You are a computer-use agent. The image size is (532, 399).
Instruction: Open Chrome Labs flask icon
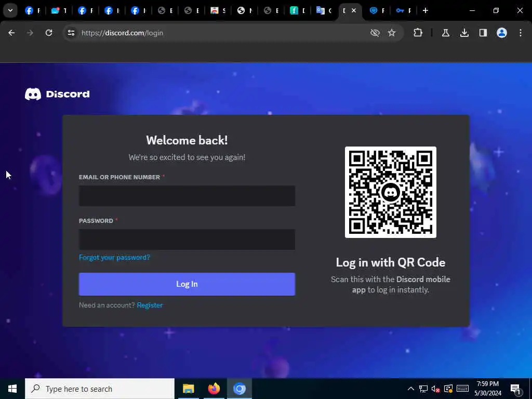point(446,33)
